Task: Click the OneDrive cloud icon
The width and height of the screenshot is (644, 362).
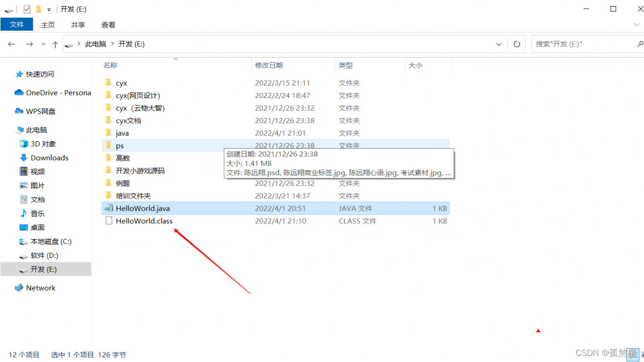Action: (19, 93)
